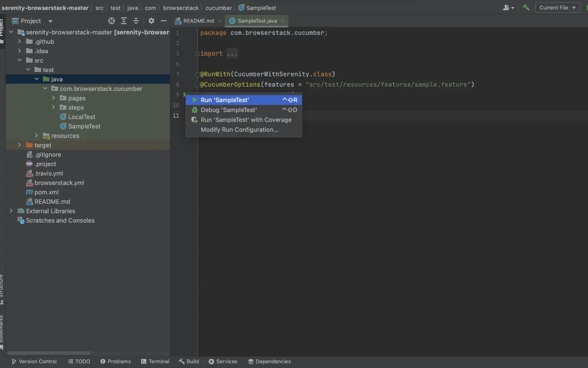The image size is (588, 368).
Task: Click the Select Opened File crosshair icon
Action: [111, 21]
